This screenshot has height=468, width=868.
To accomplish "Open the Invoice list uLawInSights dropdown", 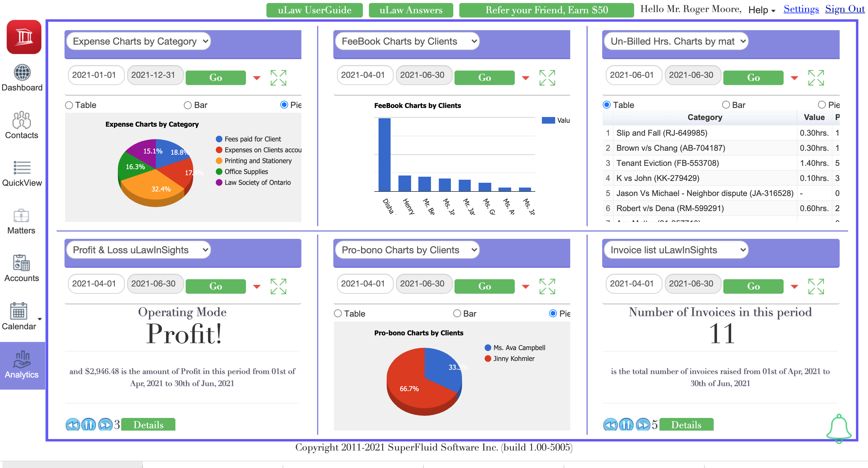I will tap(676, 250).
